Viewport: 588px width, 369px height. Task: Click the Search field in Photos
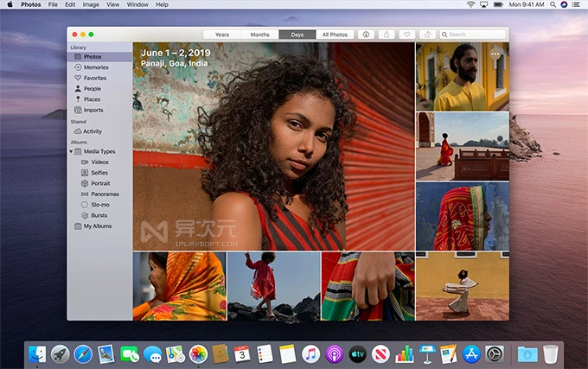(x=472, y=35)
